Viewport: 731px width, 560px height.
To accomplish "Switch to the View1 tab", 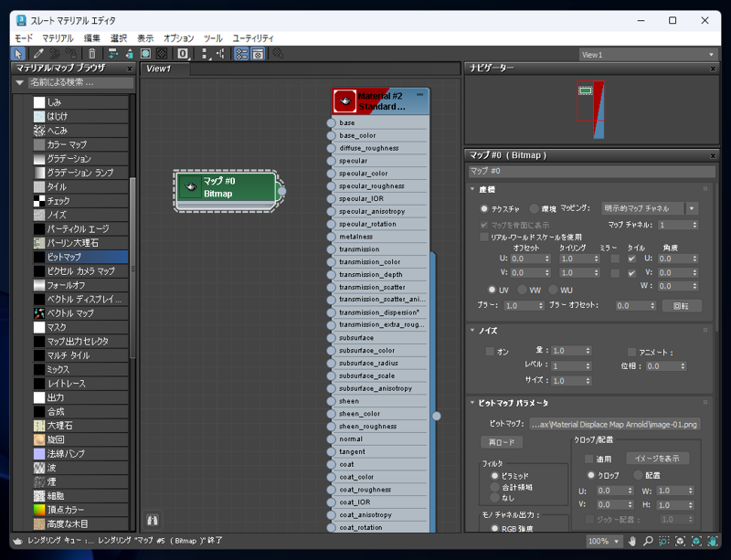I will (x=165, y=69).
